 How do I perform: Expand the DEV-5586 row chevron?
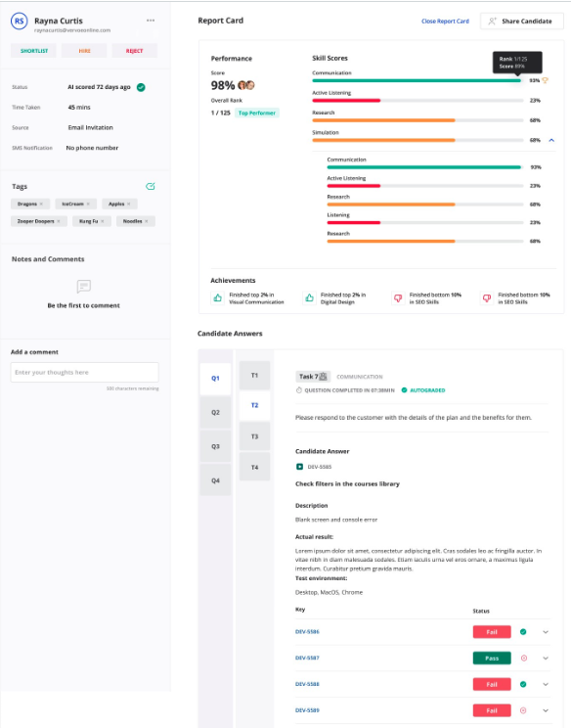546,632
